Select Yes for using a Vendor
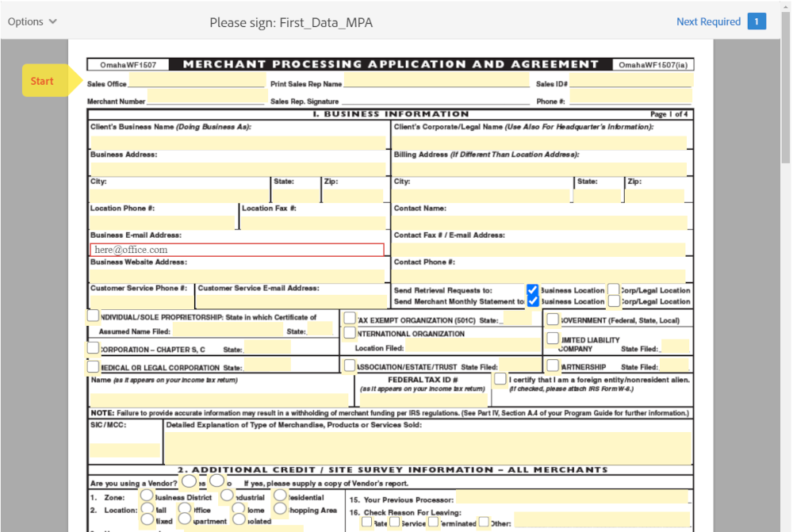 pyautogui.click(x=190, y=481)
